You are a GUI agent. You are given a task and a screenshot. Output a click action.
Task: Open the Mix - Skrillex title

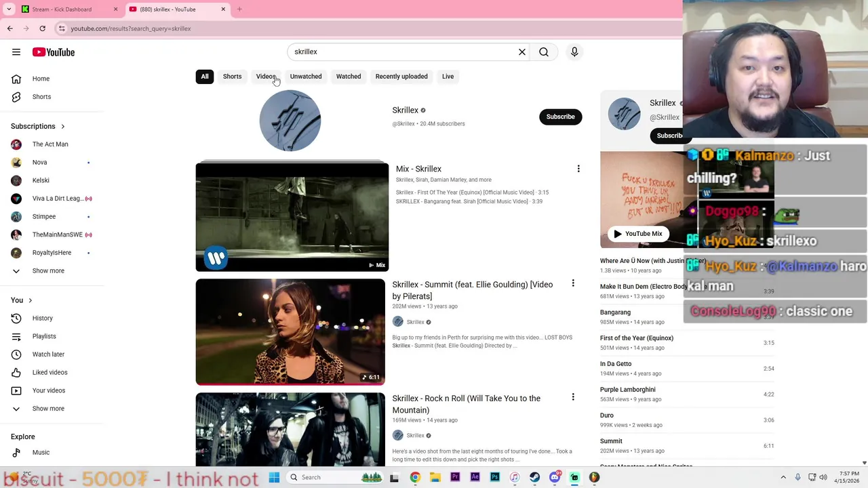[418, 169]
